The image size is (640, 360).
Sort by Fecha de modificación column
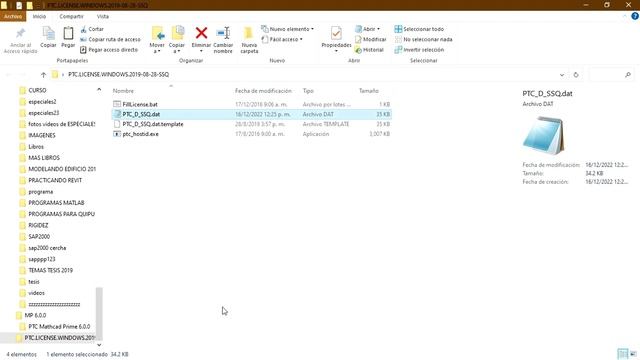(263, 91)
